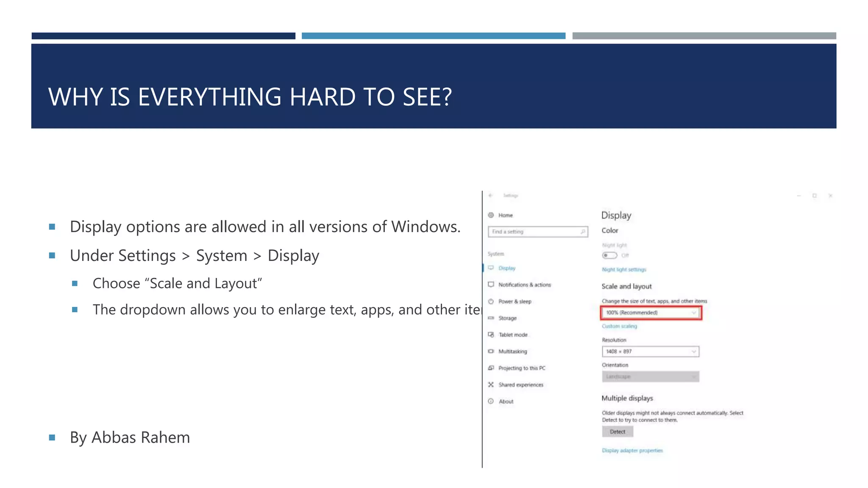Click the 'By Abbas Rahem' text
868x488 pixels.
point(130,438)
